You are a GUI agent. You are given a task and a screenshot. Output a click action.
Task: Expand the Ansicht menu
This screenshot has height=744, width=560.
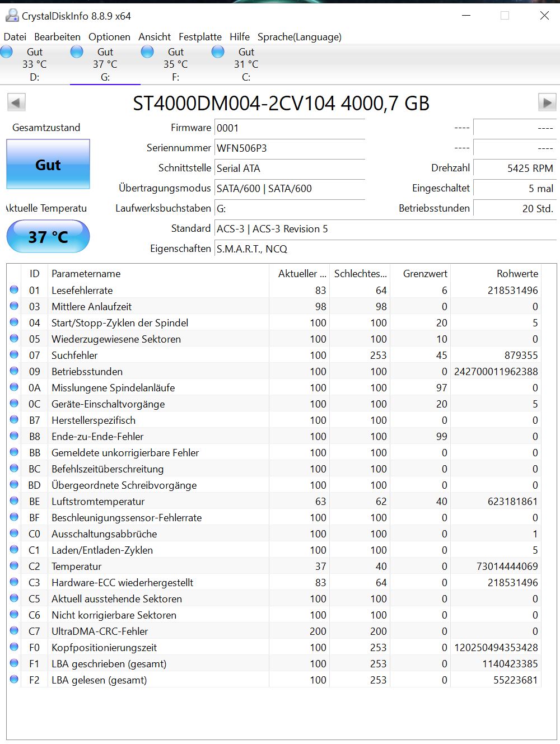click(x=155, y=37)
